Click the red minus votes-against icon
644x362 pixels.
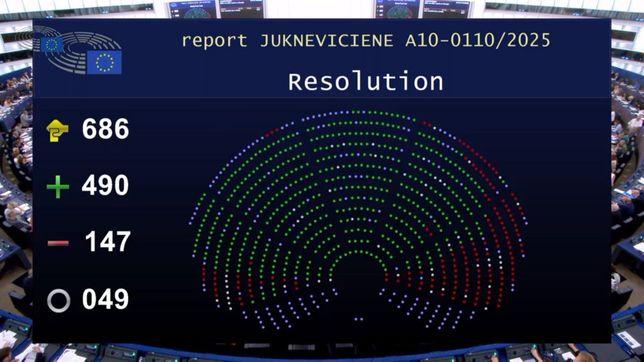click(58, 243)
